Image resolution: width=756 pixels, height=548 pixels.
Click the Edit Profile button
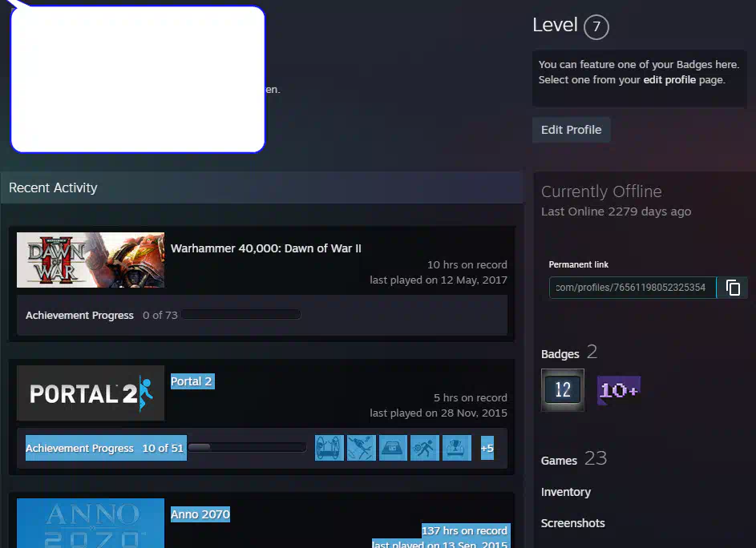572,130
